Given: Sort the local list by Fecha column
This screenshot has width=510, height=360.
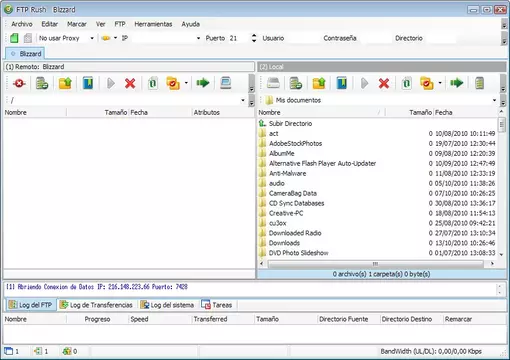Looking at the screenshot, I should pyautogui.click(x=465, y=113).
